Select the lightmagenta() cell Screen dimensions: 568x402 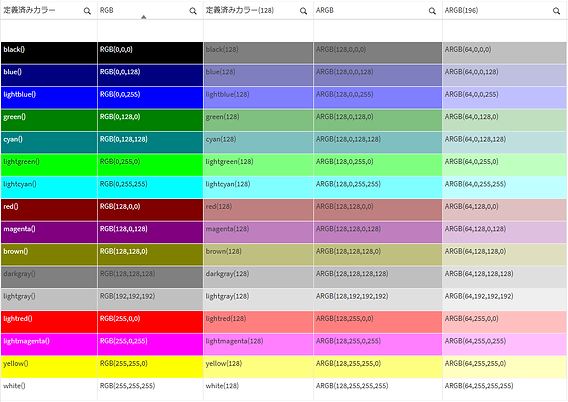point(49,344)
